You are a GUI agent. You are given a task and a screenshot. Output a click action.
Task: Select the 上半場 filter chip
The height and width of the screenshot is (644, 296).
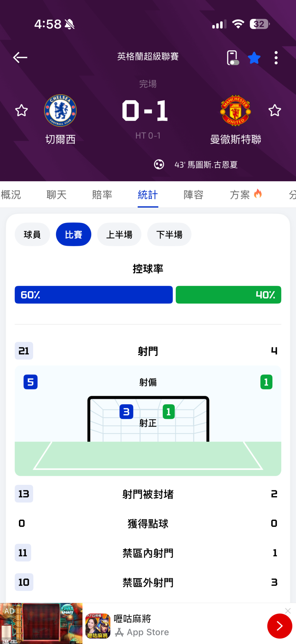(x=119, y=235)
